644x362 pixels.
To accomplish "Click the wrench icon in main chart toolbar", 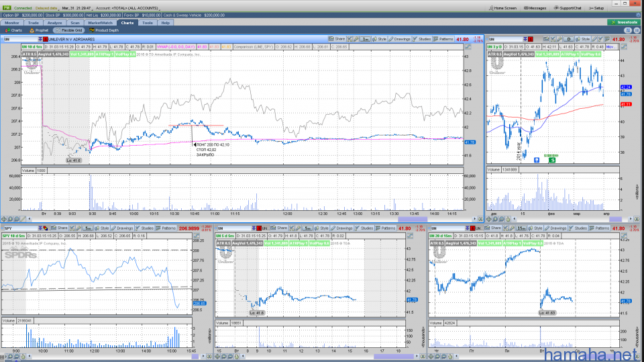I will 356,39.
